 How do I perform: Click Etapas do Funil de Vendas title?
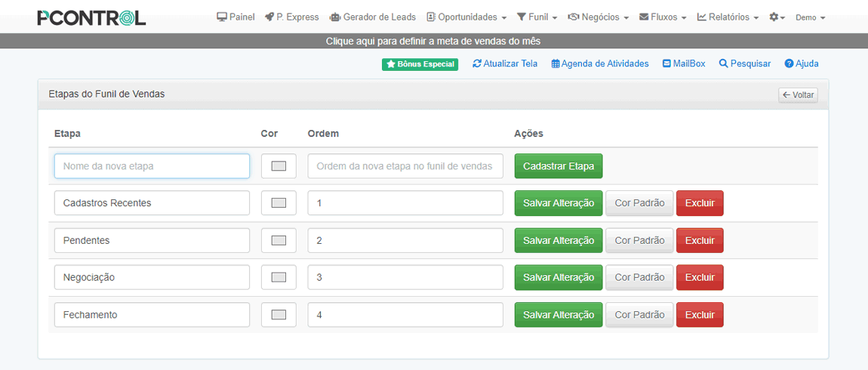[107, 94]
